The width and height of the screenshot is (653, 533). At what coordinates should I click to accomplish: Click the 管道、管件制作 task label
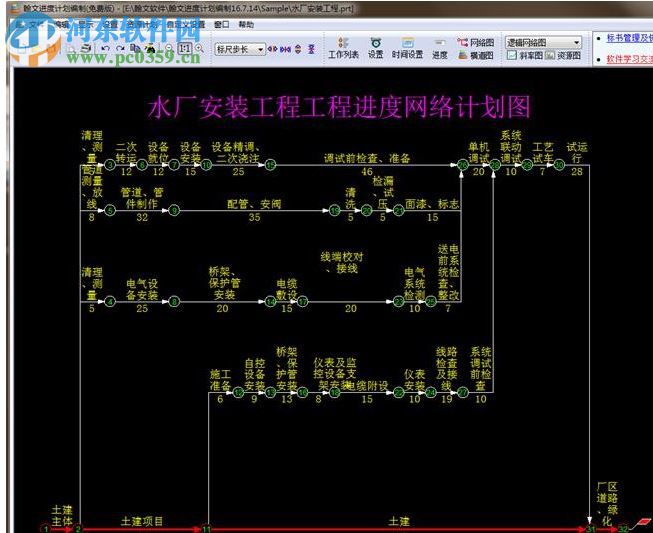coord(142,198)
